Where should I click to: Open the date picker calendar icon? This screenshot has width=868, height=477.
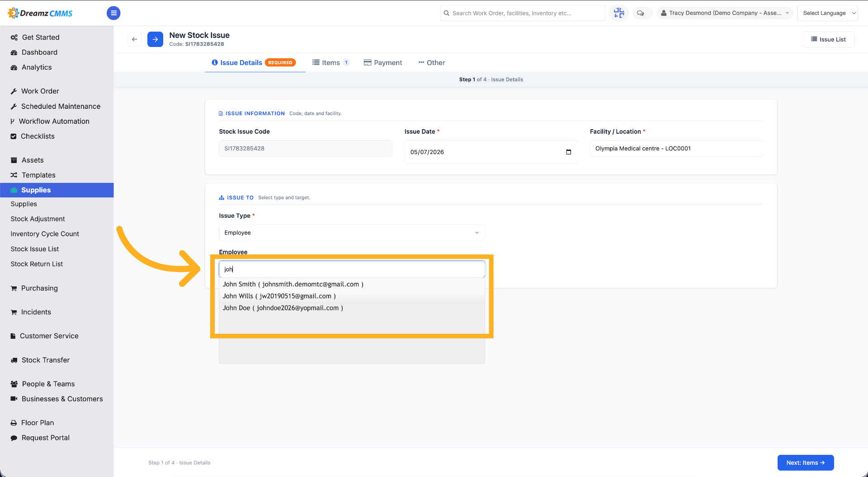569,152
